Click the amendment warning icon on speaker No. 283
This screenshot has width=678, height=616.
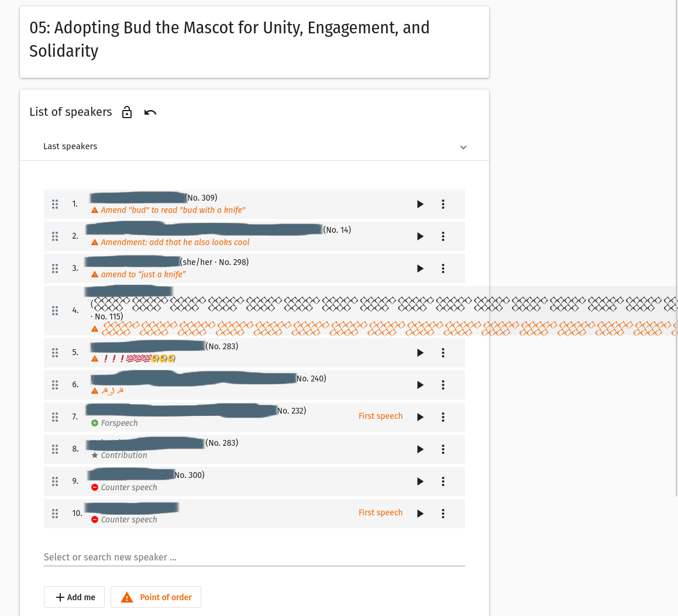94,359
